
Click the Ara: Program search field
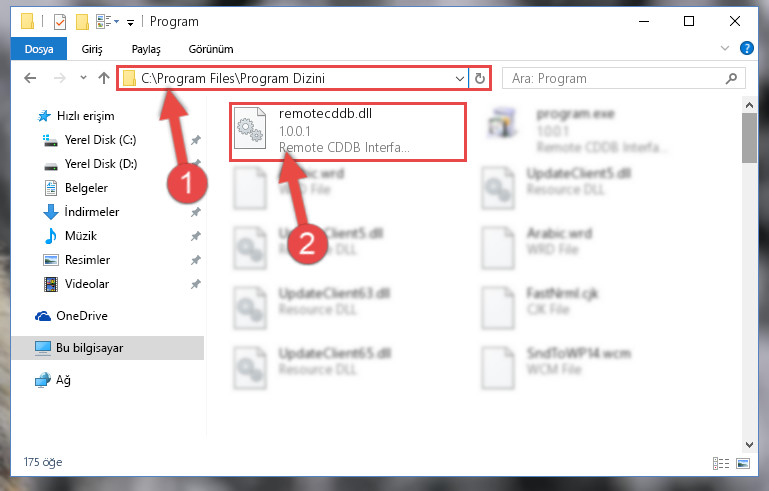(x=617, y=78)
